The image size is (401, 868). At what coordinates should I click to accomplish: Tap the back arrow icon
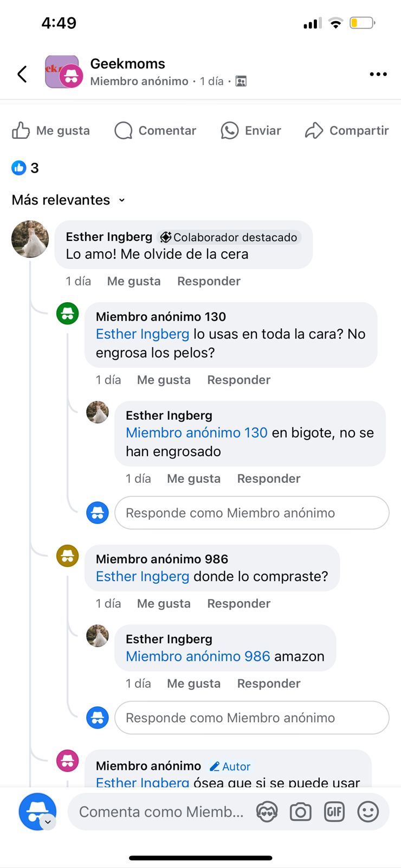(22, 74)
